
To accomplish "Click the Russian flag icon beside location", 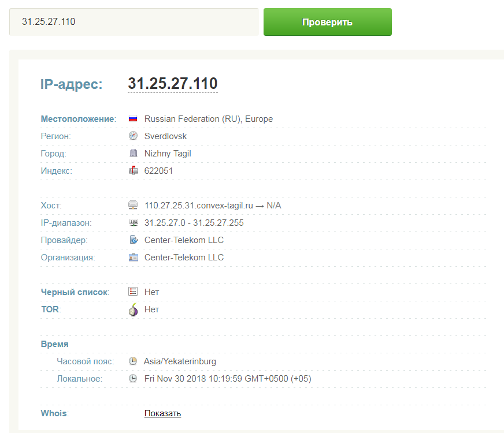I will [x=133, y=119].
